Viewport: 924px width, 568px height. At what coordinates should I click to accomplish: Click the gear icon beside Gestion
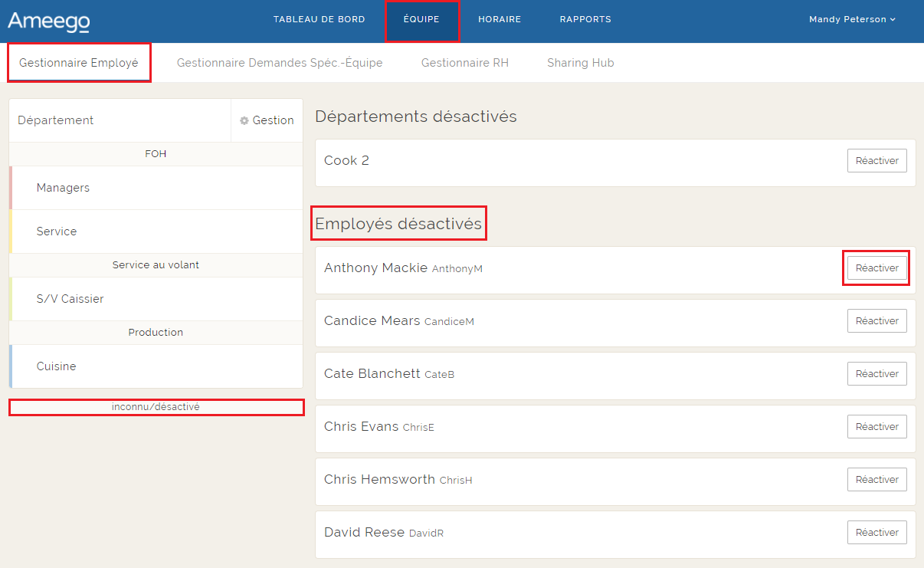point(244,120)
